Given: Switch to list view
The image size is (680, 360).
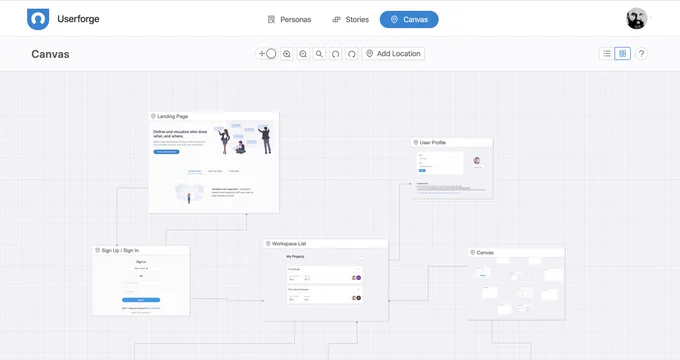Looking at the screenshot, I should pos(607,53).
